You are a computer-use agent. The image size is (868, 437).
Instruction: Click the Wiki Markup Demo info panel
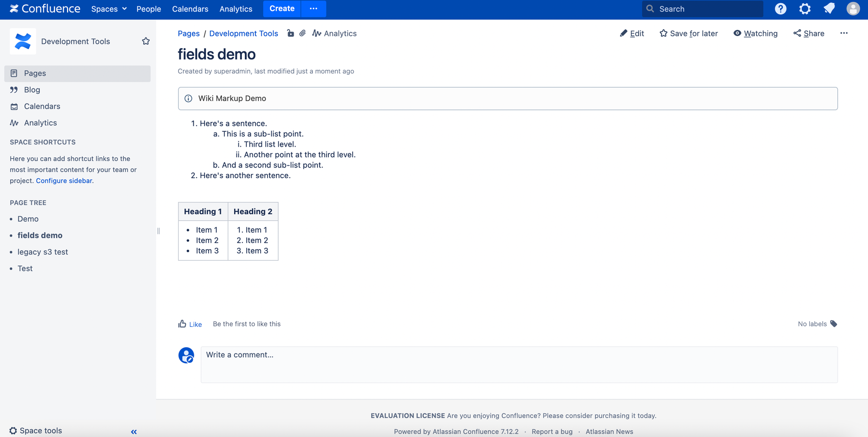[x=508, y=99]
